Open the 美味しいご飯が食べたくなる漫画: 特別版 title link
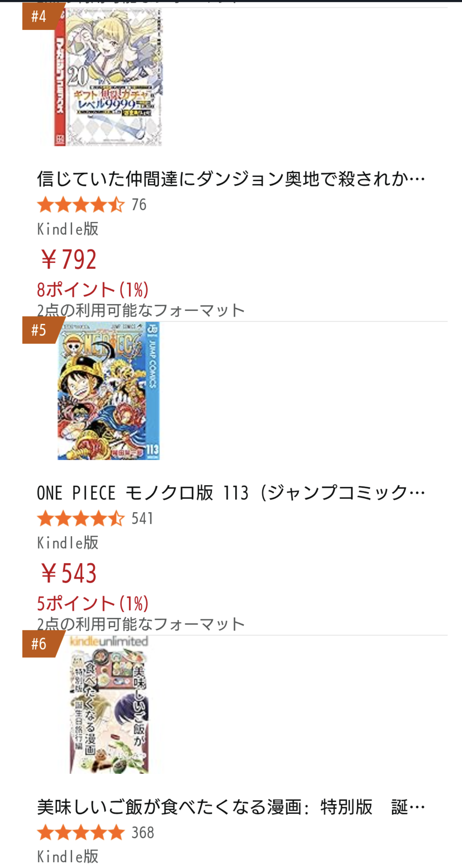 231,807
